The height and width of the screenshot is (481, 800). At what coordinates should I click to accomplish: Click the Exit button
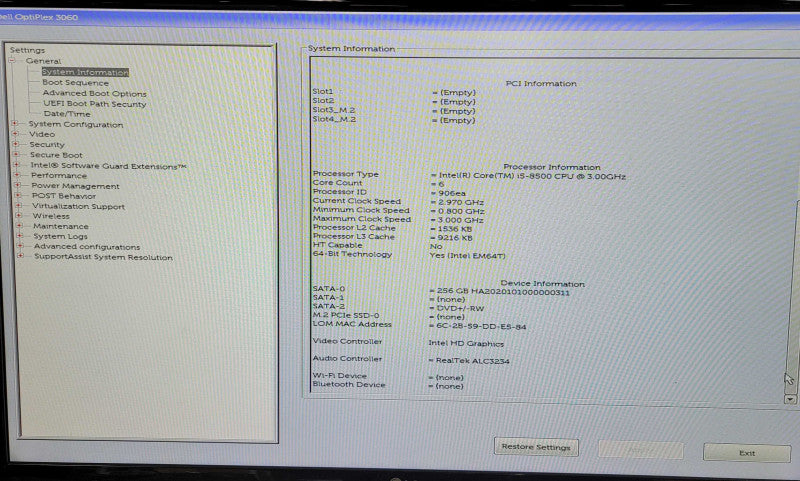pyautogui.click(x=747, y=453)
